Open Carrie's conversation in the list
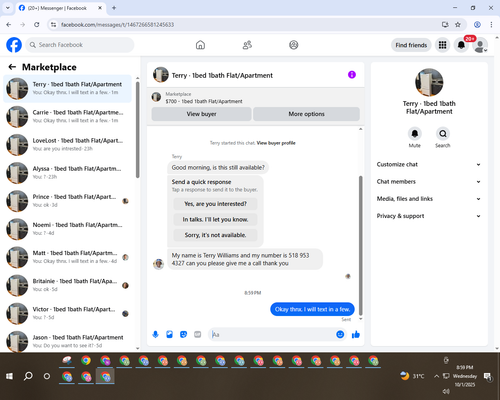 click(x=67, y=117)
